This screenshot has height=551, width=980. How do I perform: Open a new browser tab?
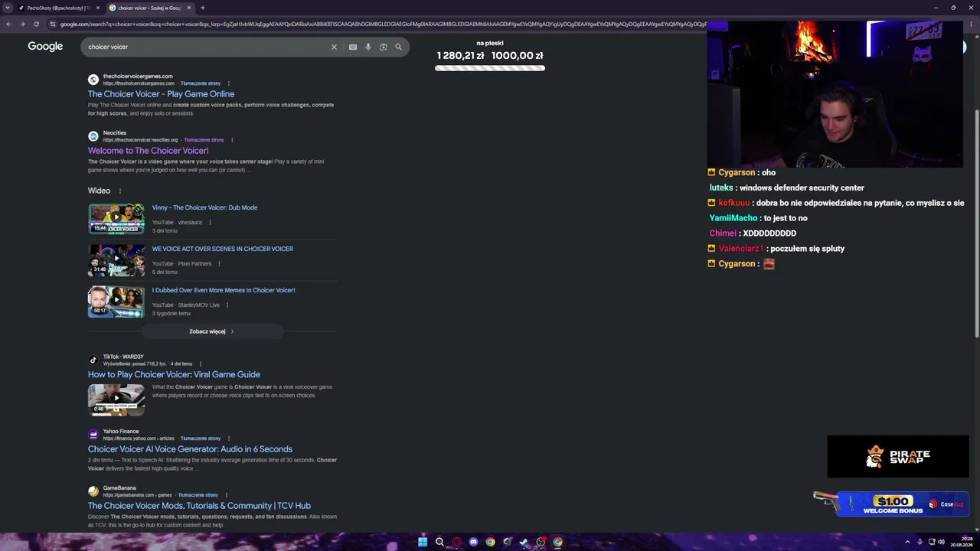coord(202,8)
